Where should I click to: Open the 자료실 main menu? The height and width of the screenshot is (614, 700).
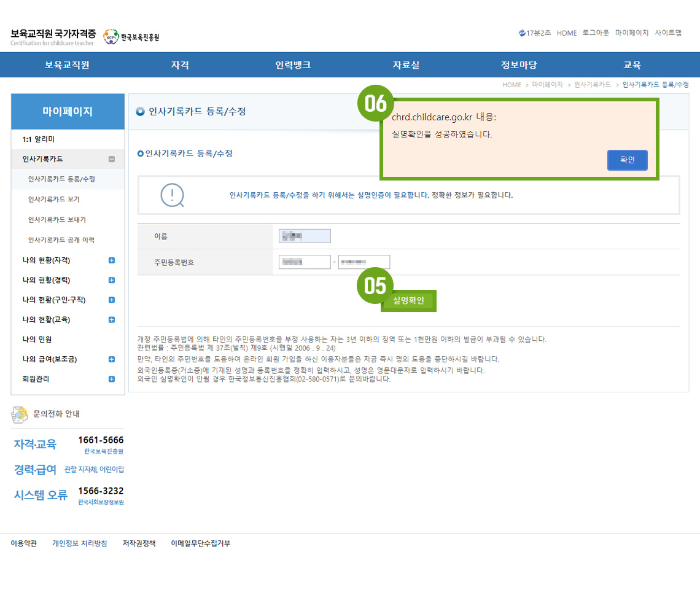point(406,65)
